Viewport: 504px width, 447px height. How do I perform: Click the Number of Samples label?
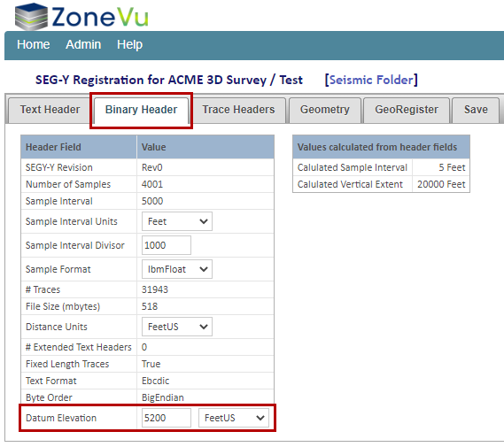point(68,184)
